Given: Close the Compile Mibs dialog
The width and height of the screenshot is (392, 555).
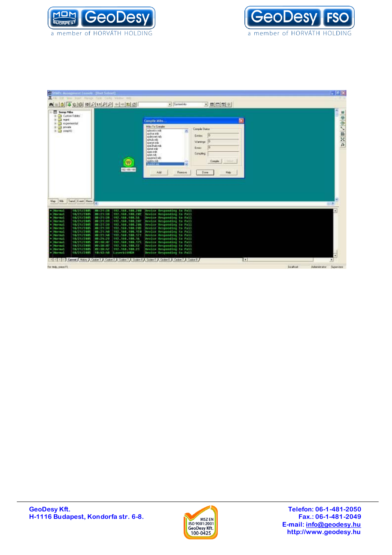Looking at the screenshot, I should (x=241, y=120).
